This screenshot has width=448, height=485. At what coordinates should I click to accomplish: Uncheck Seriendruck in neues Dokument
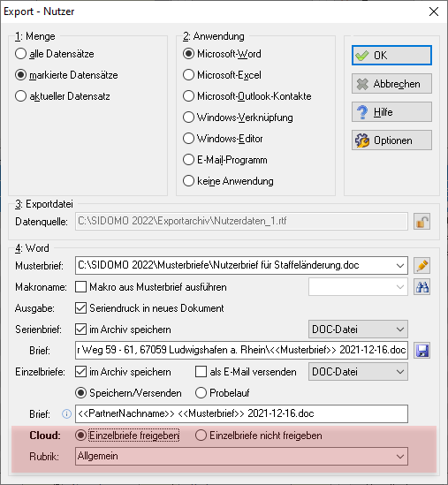pyautogui.click(x=80, y=308)
